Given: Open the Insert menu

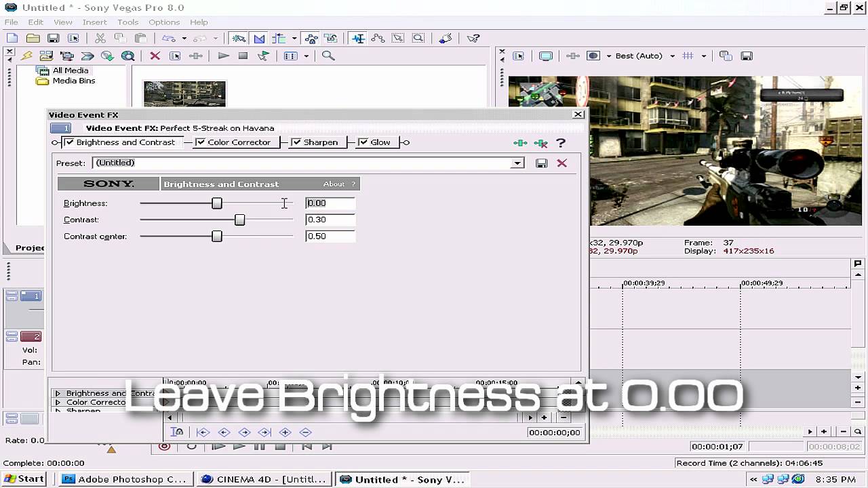Looking at the screenshot, I should point(95,22).
